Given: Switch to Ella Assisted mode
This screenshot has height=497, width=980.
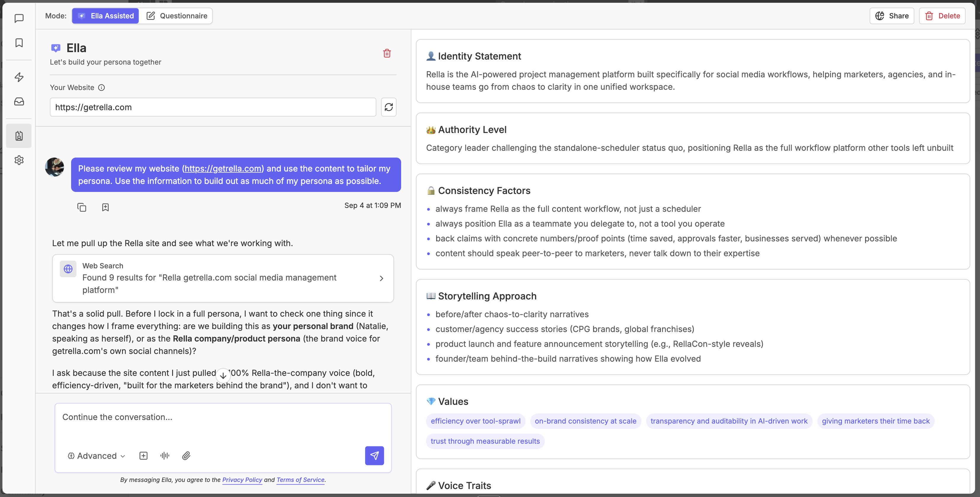Looking at the screenshot, I should (105, 16).
